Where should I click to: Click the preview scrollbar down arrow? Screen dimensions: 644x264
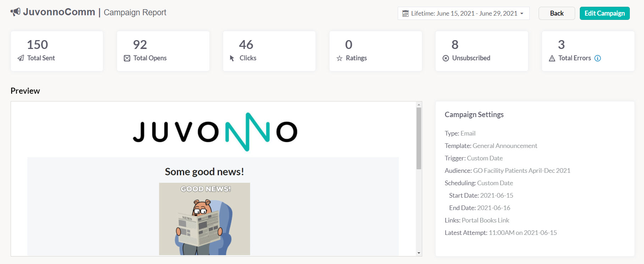[x=419, y=253]
